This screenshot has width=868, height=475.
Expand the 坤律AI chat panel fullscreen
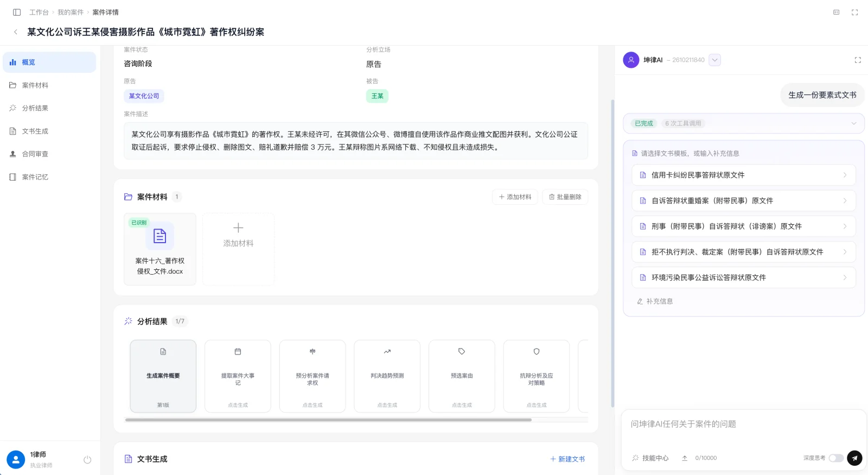858,60
